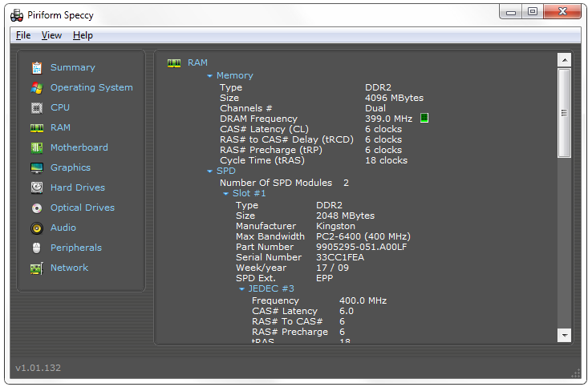
Task: Click the CPU chip icon
Action: tap(37, 108)
